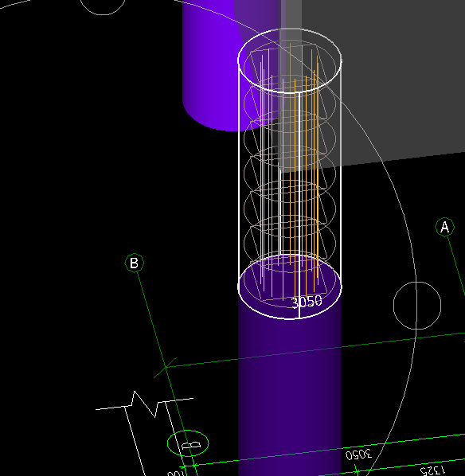Select upside-down 1325 dimension text

click(x=432, y=470)
